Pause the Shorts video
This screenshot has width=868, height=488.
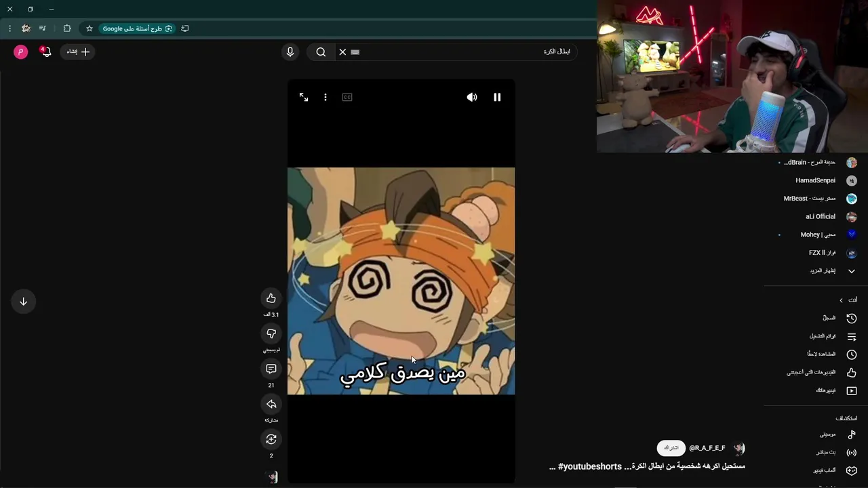pos(497,97)
